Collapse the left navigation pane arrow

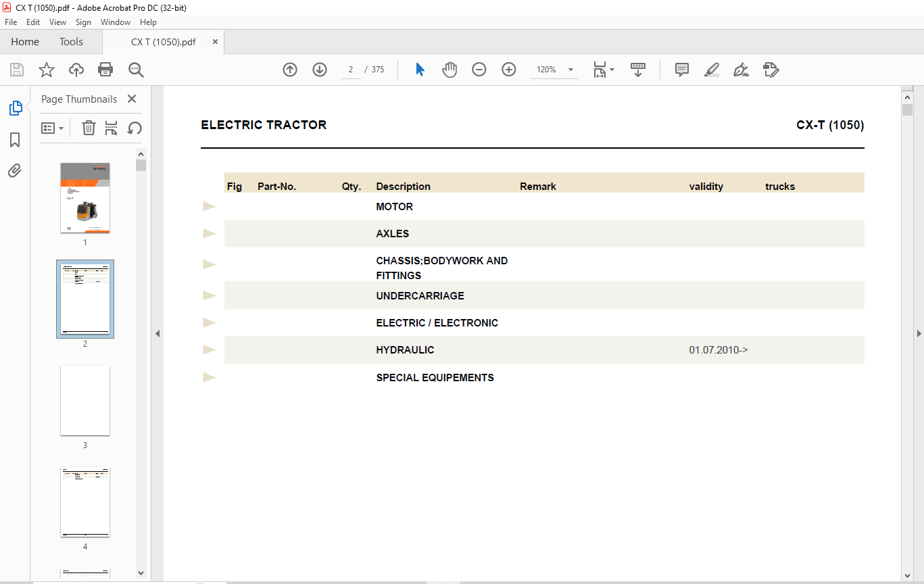click(157, 333)
